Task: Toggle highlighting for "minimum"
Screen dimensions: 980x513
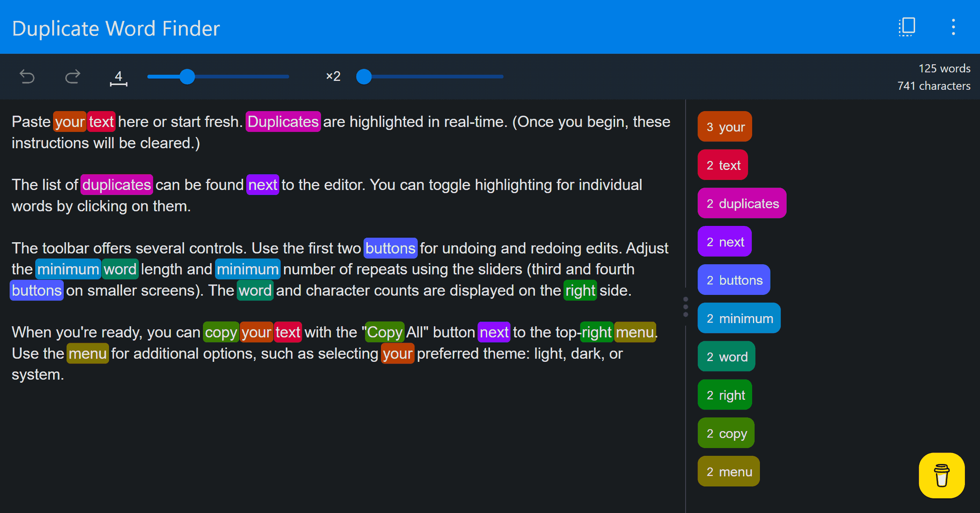Action: [x=739, y=318]
